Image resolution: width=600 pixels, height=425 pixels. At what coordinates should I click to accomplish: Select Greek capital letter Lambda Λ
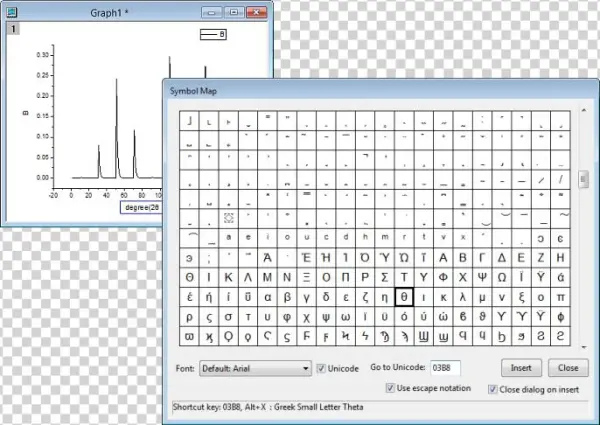click(x=248, y=277)
